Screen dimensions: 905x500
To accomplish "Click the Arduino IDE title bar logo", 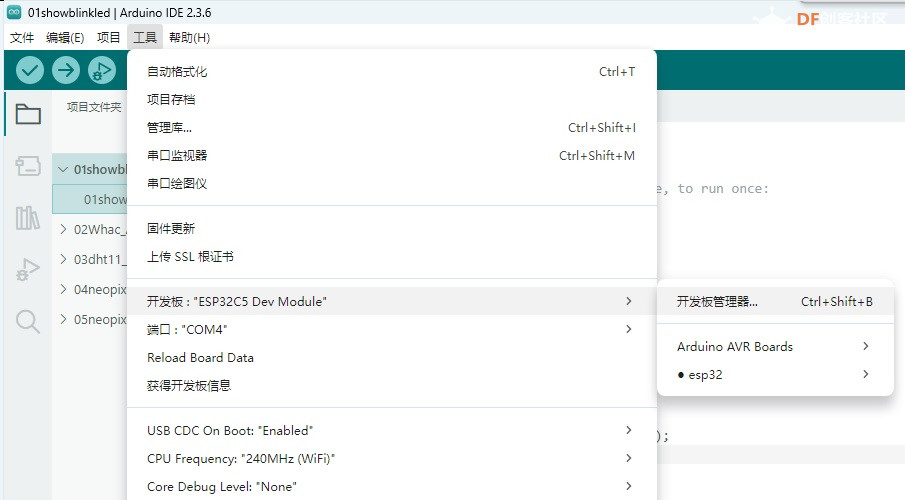I will click(14, 12).
